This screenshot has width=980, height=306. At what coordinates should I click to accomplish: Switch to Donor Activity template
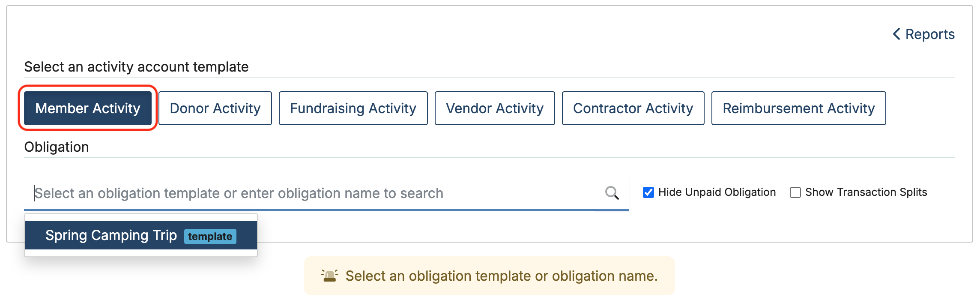click(x=215, y=108)
